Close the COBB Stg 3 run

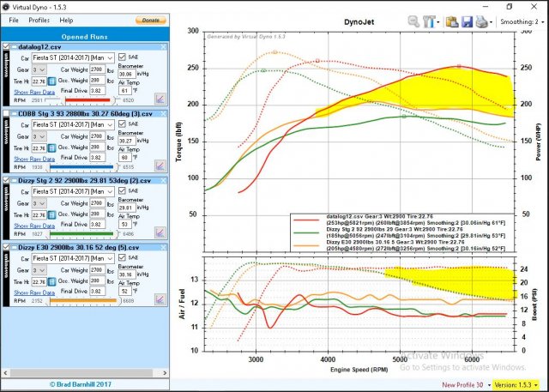click(164, 114)
